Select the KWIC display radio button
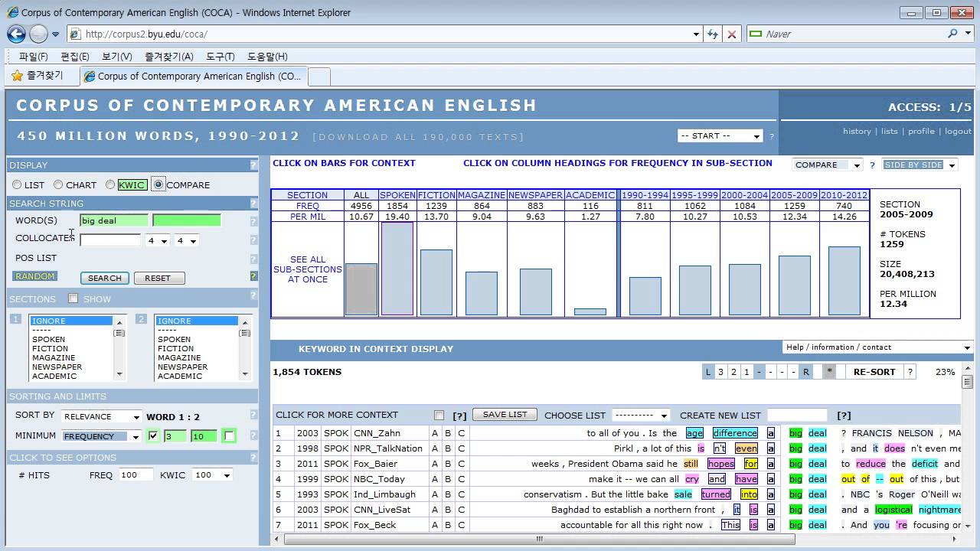The image size is (980, 551). click(x=110, y=184)
